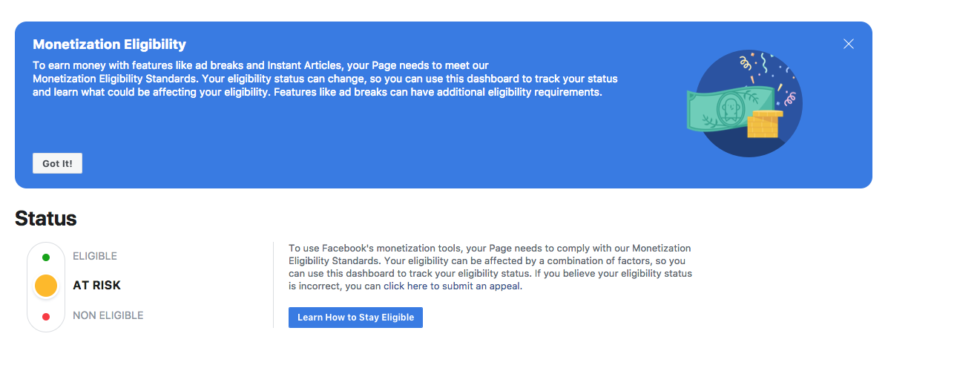Select the AT RISK status label

click(x=96, y=286)
